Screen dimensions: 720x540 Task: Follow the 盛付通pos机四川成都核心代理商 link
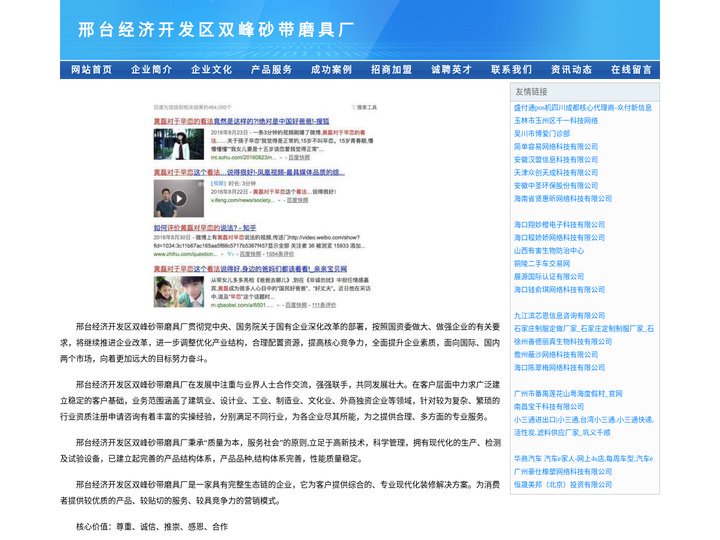tap(583, 108)
